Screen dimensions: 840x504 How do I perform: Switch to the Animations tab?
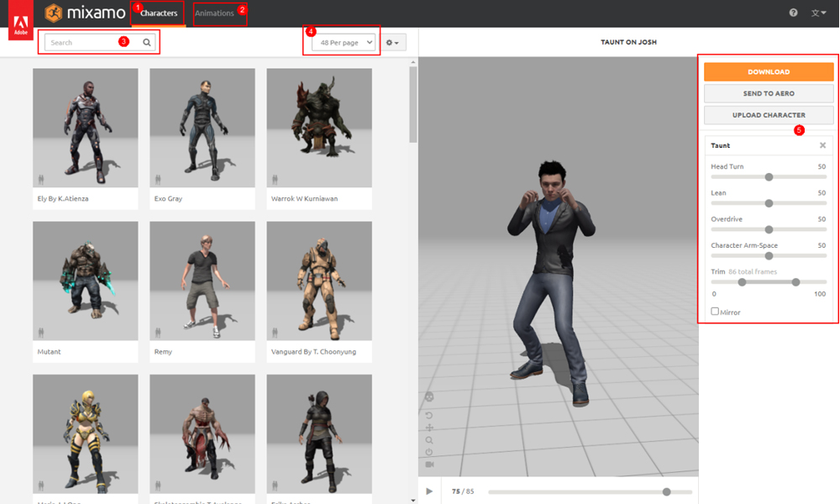214,13
